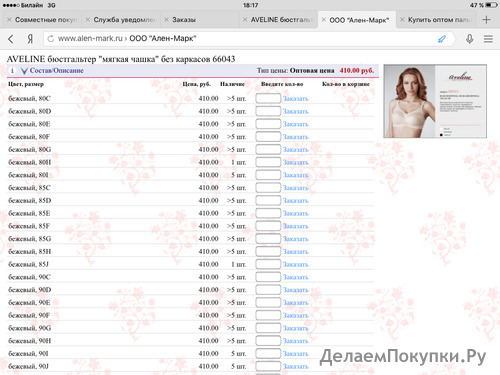This screenshot has width=500, height=375.
Task: Click the red price 410.00 руб.
Action: tap(357, 71)
